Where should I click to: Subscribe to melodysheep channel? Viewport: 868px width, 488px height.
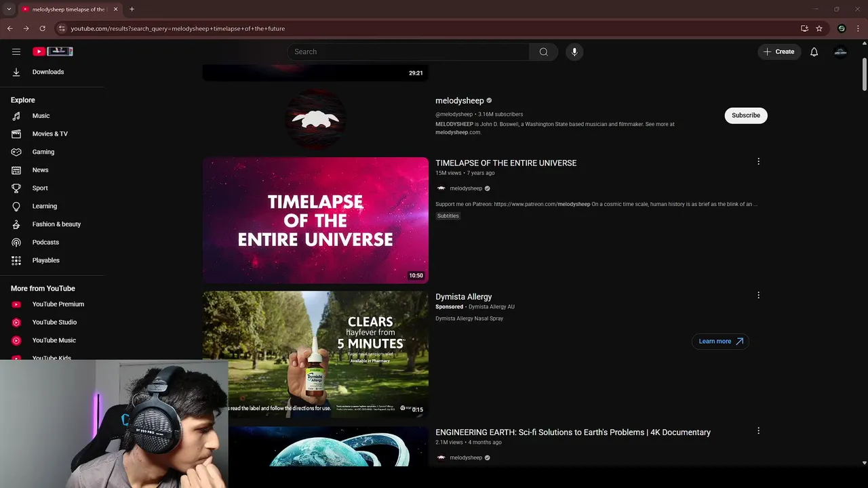click(745, 115)
